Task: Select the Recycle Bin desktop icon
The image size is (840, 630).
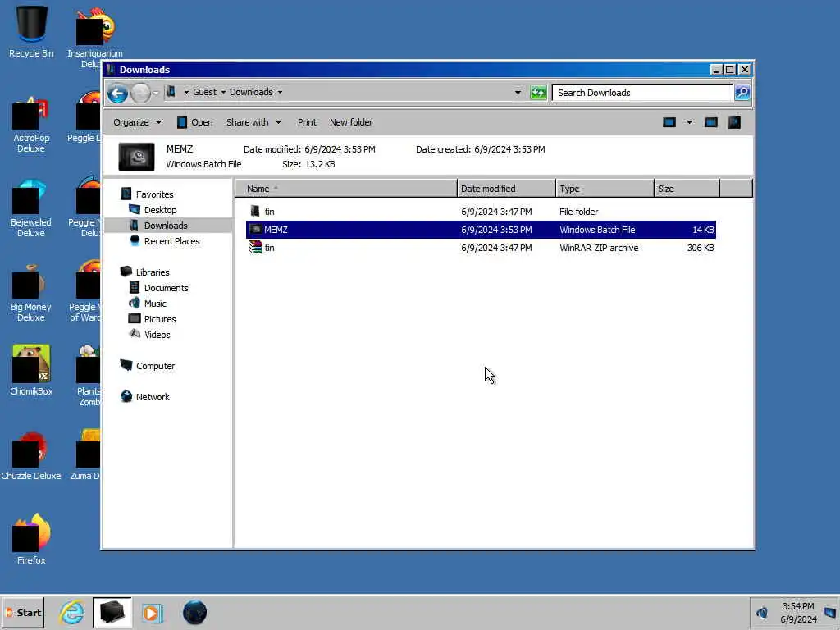Action: [31, 32]
